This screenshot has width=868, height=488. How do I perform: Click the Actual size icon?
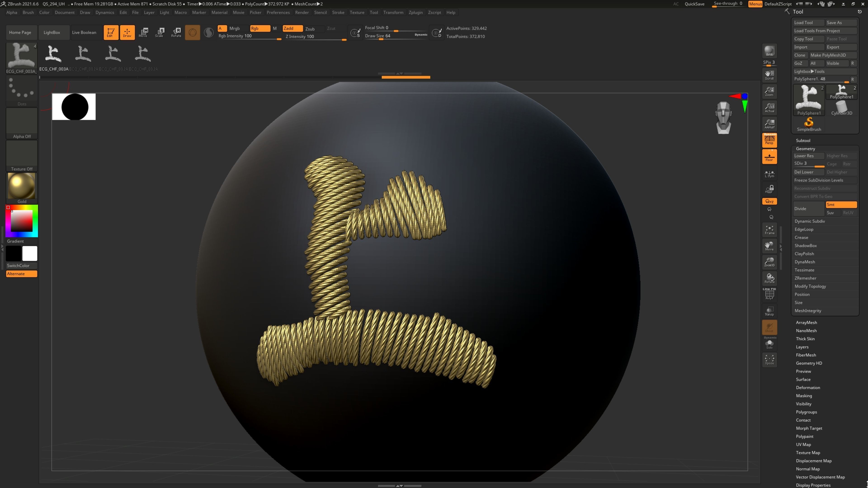[769, 108]
